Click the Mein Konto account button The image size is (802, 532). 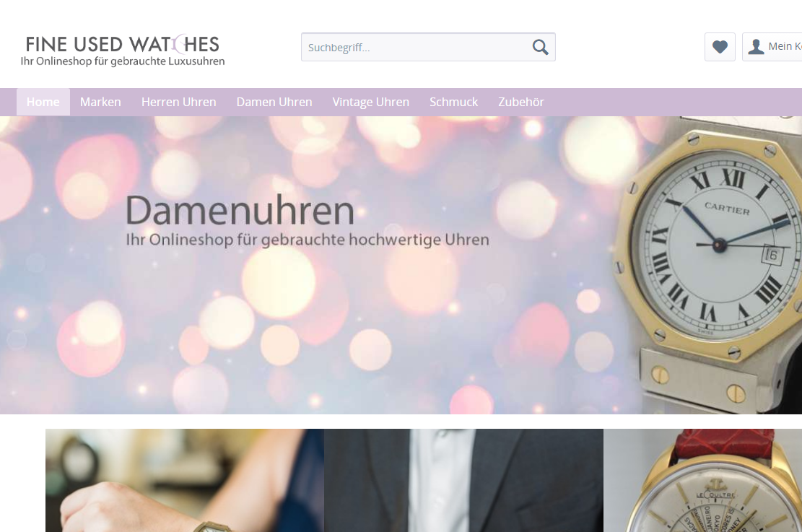772,47
